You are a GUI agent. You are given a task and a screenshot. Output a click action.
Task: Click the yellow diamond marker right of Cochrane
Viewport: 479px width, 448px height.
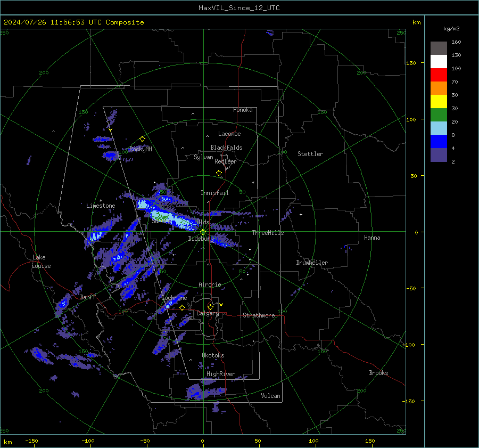click(183, 307)
